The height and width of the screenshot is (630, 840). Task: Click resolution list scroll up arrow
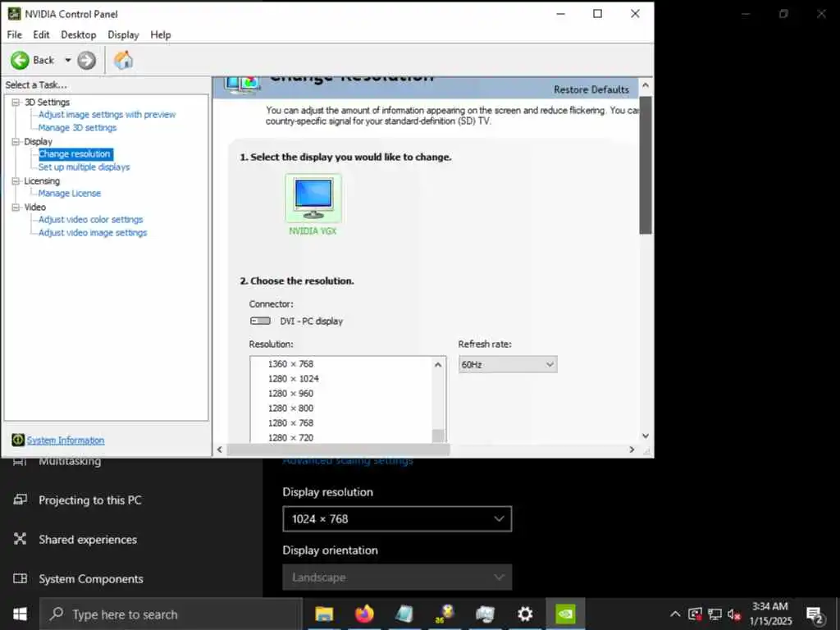(438, 364)
